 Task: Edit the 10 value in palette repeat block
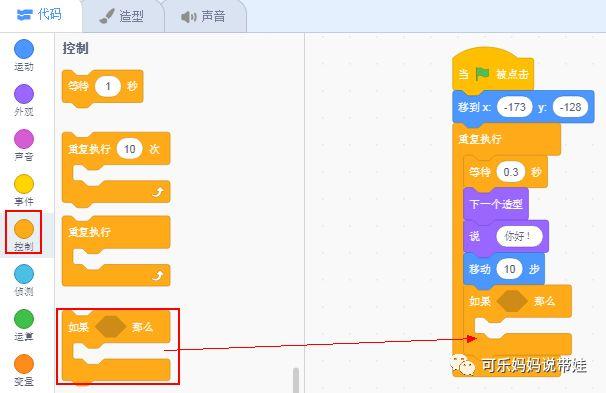point(129,149)
